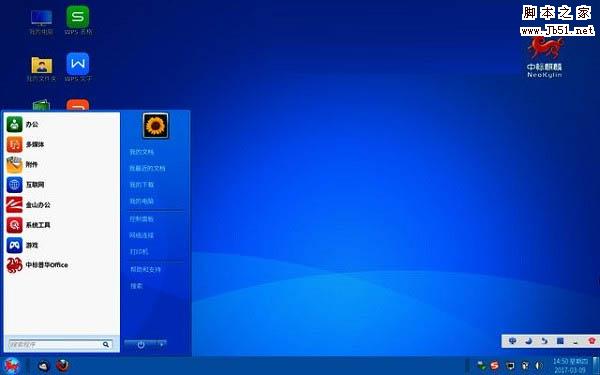Open the user folder desktop icon

pyautogui.click(x=41, y=69)
